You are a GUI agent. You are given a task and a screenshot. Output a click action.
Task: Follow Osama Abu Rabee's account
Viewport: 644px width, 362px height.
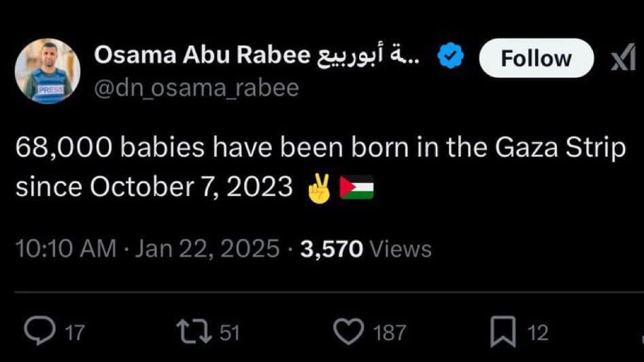click(536, 58)
